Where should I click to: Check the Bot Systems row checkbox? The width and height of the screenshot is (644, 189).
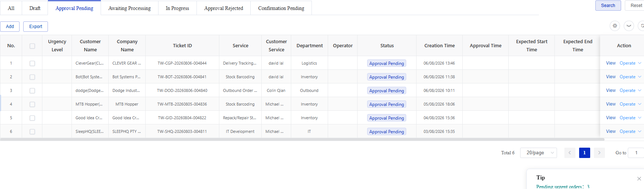click(x=32, y=77)
